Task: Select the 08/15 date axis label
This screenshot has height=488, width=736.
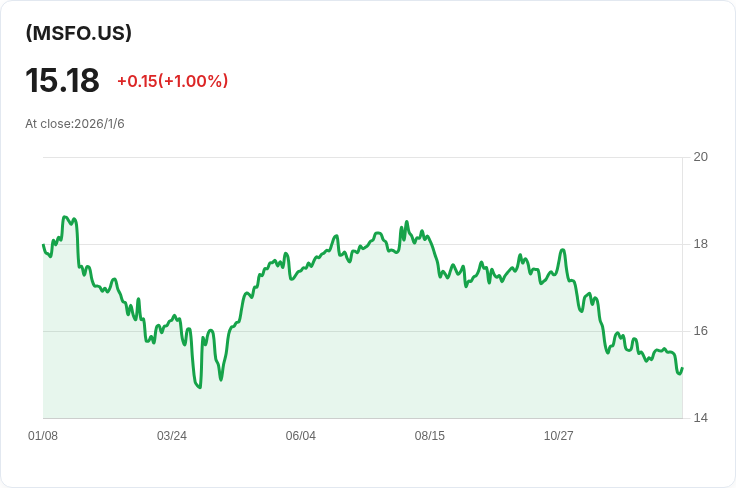Action: pos(430,436)
